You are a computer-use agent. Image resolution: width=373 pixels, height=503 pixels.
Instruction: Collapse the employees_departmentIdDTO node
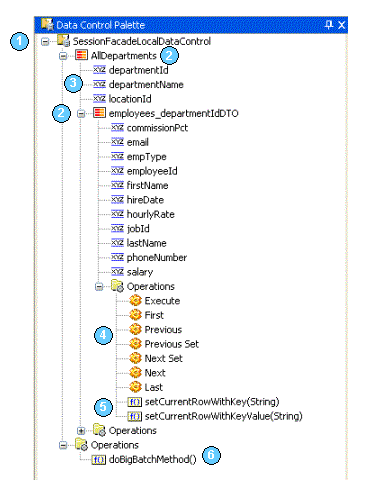pos(81,114)
